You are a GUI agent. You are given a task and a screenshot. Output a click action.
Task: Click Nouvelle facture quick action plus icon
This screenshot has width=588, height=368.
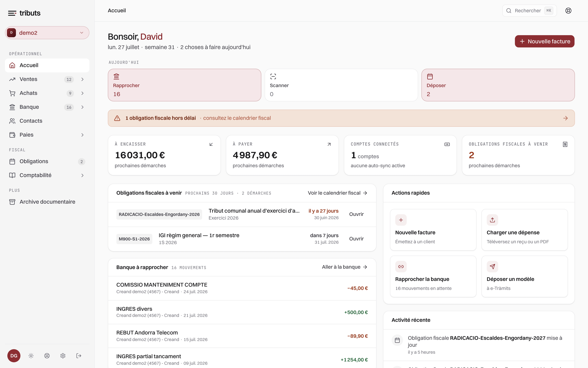[x=401, y=220]
